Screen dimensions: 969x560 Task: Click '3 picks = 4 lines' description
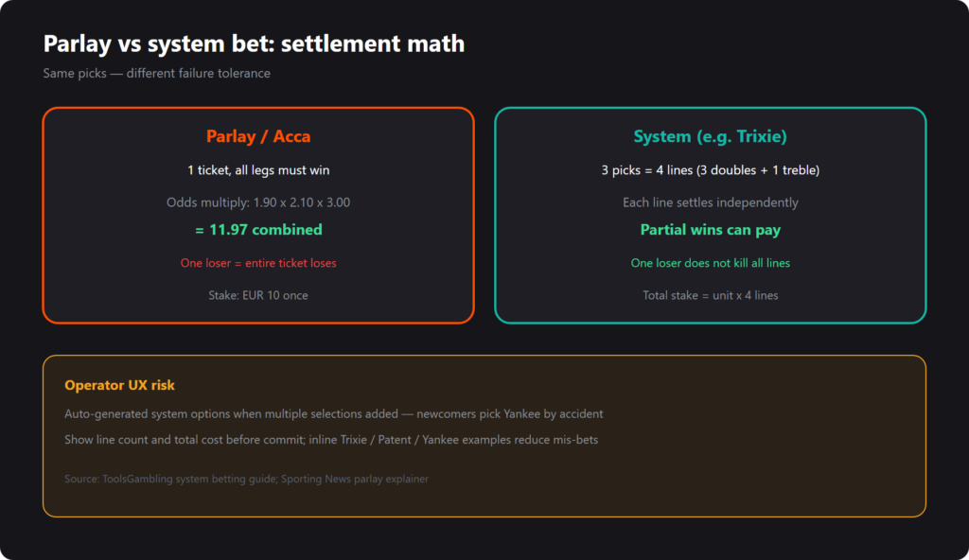point(710,170)
